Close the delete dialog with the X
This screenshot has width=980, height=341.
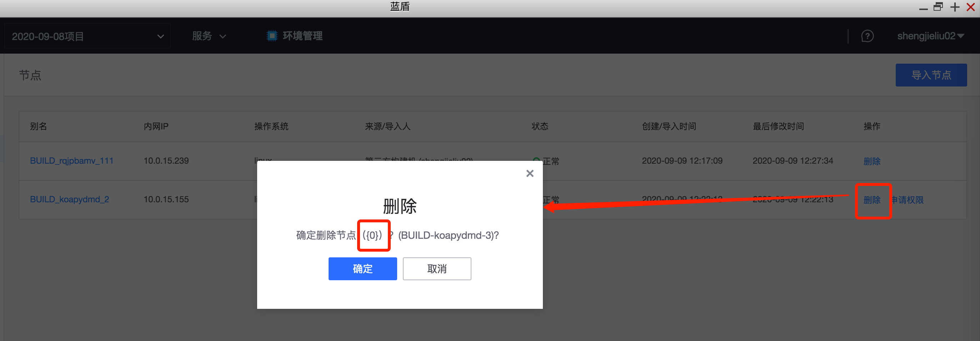[x=530, y=174]
